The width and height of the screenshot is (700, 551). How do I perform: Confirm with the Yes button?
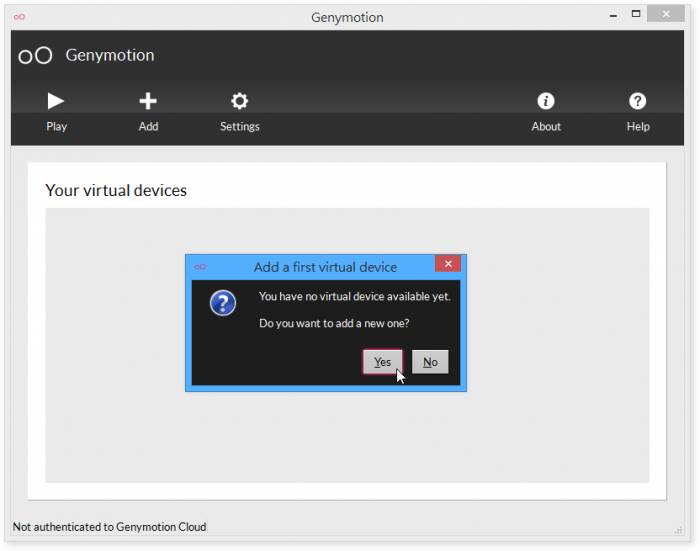pyautogui.click(x=383, y=362)
